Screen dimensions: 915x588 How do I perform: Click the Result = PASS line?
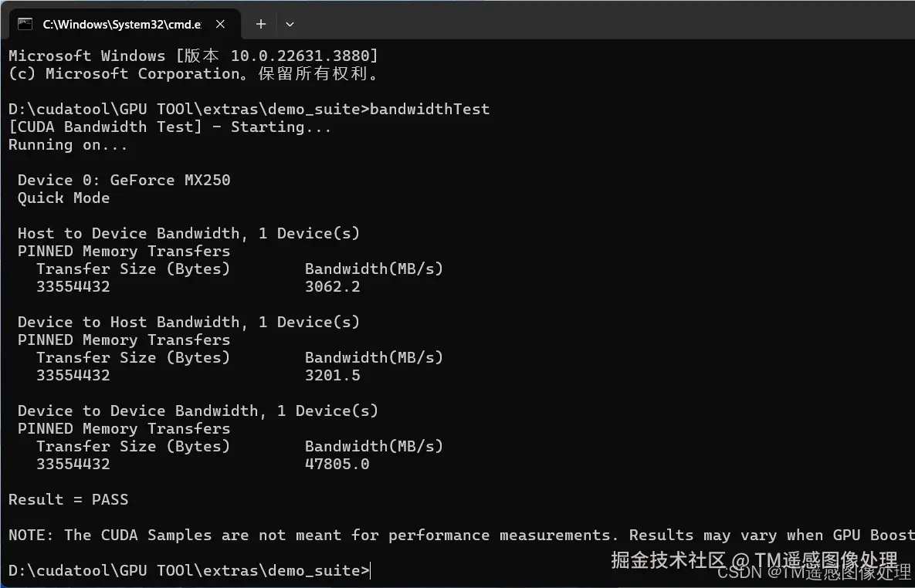click(68, 499)
